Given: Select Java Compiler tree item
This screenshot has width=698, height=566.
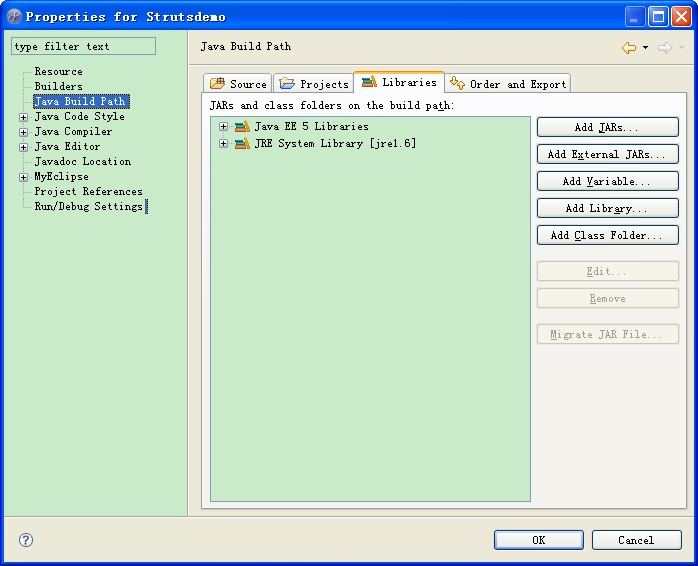Looking at the screenshot, I should 73,131.
